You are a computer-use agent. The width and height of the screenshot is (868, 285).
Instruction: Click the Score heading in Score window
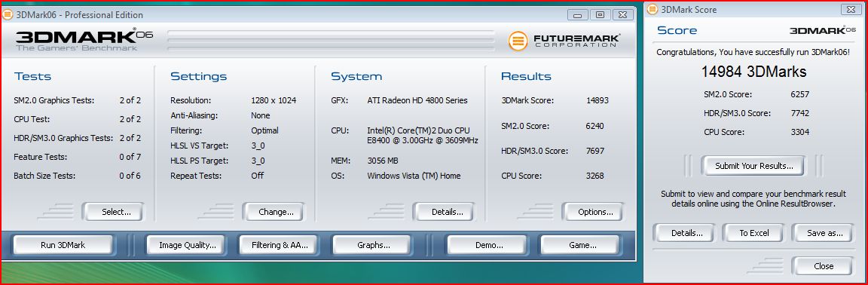(677, 30)
